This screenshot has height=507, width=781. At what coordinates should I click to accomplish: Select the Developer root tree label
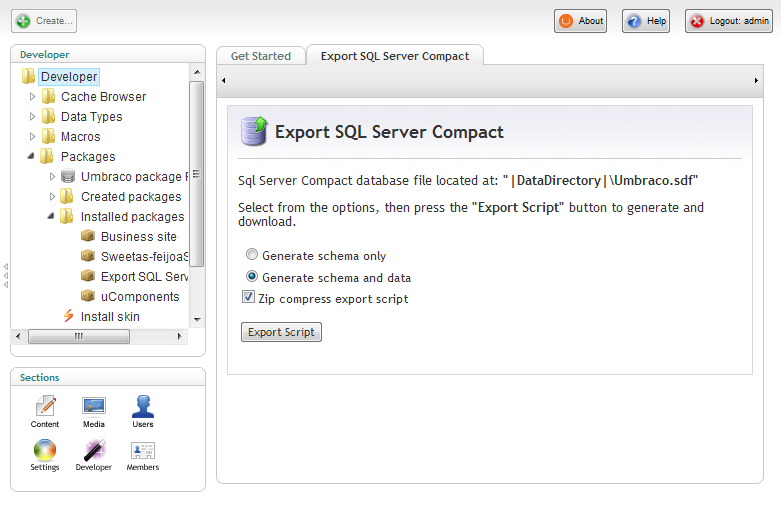tap(69, 77)
